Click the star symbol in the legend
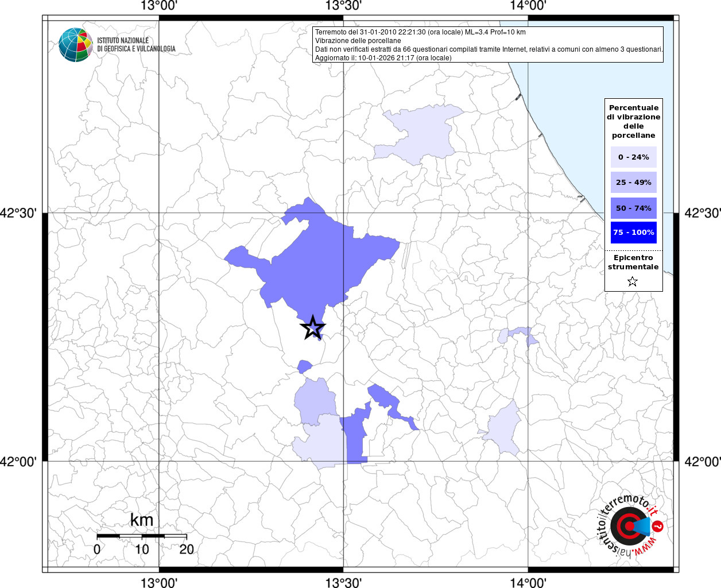721x588 pixels. [x=633, y=281]
